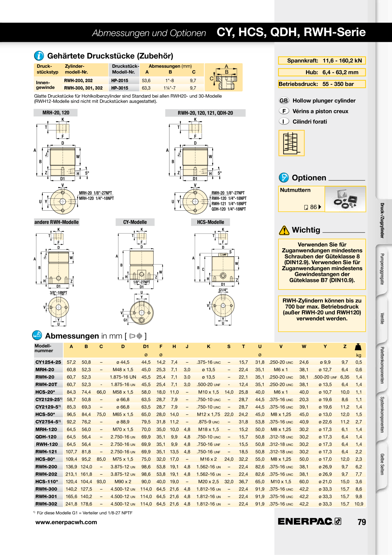This screenshot has width=392, height=555.
Task: Click the RWH-200 row label
Action: click(x=46, y=467)
